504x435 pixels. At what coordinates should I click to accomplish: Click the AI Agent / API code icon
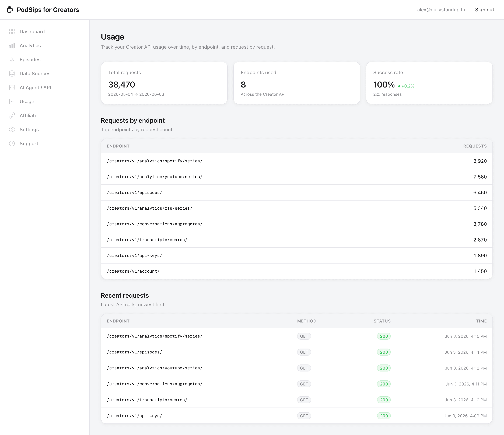point(12,87)
